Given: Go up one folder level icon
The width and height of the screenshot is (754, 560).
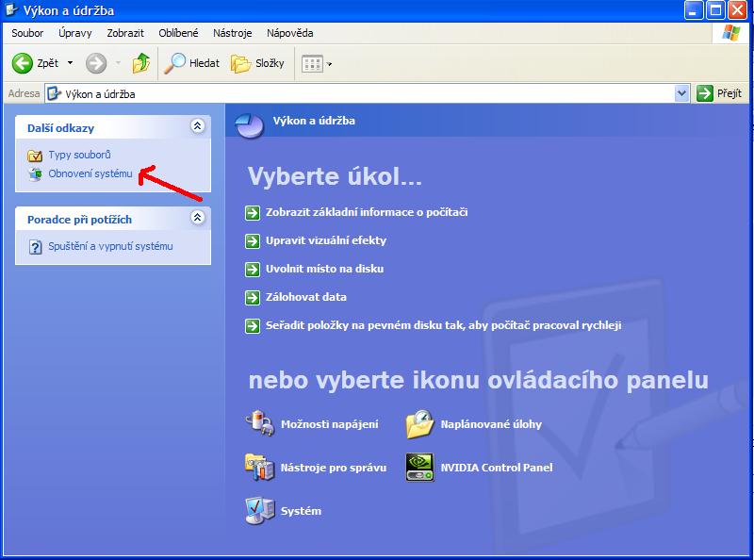Looking at the screenshot, I should coord(140,63).
